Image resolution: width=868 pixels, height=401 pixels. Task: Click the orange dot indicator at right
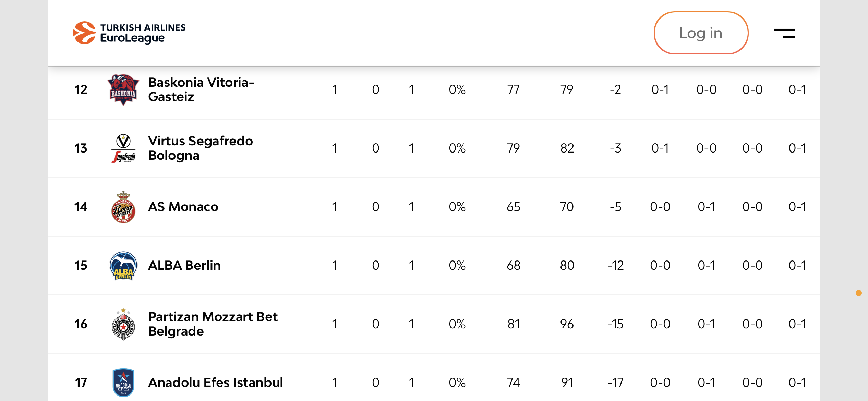click(858, 293)
